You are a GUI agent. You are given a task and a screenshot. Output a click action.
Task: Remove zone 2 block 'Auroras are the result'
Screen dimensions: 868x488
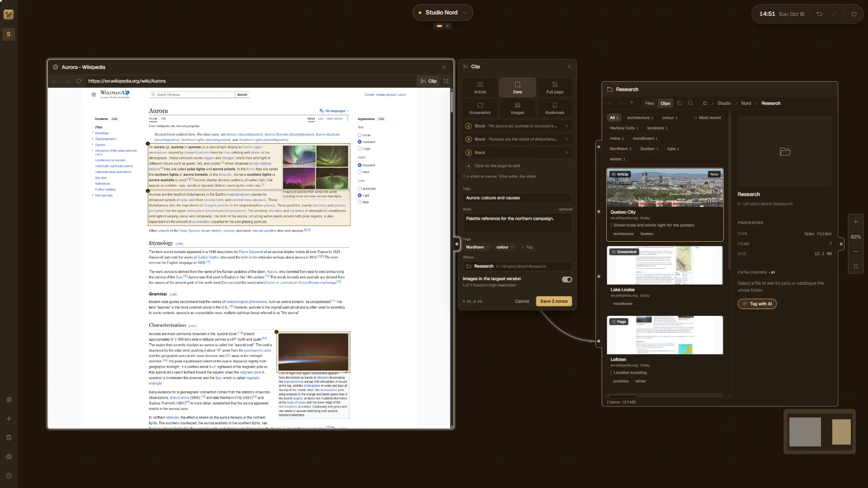click(566, 139)
